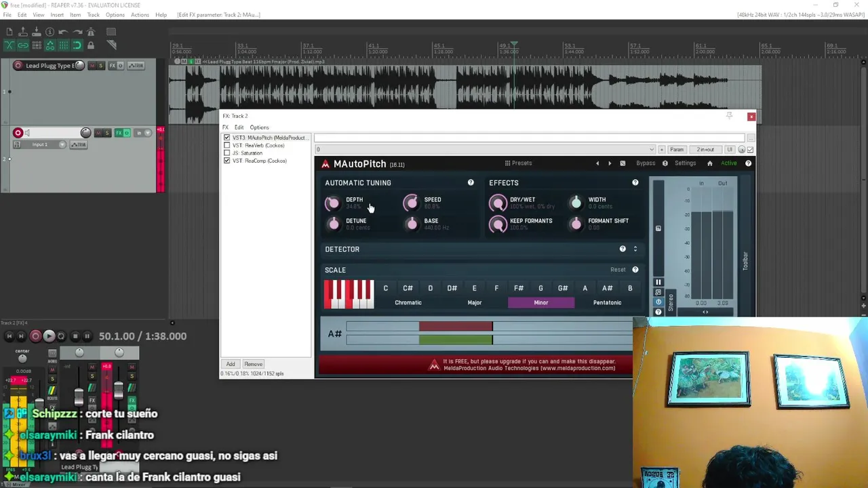Open FX on Lead Plugg Type track
This screenshot has height=488, width=868.
[113, 66]
